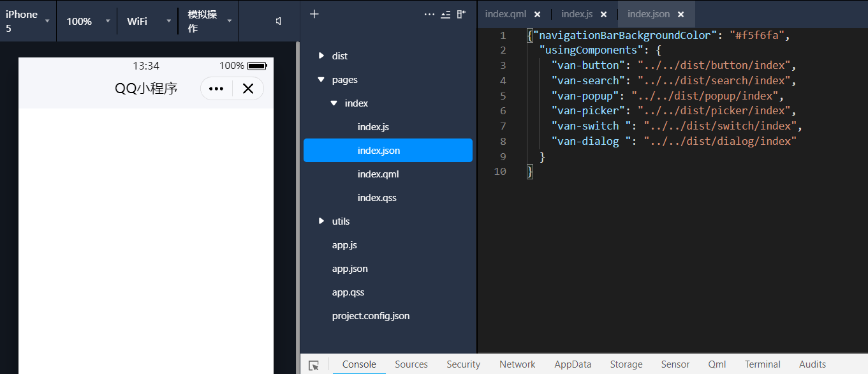
Task: Open the Audits devtools tab
Action: [x=813, y=364]
